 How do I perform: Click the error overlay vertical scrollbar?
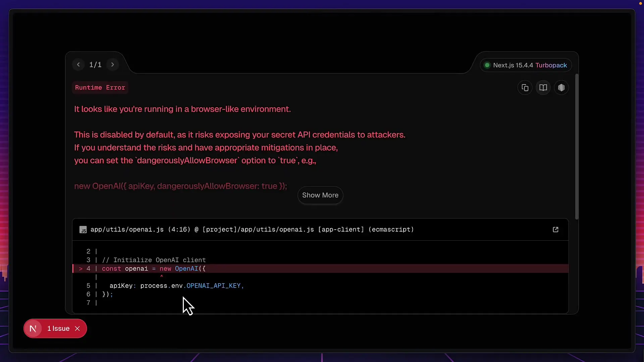tap(577, 147)
